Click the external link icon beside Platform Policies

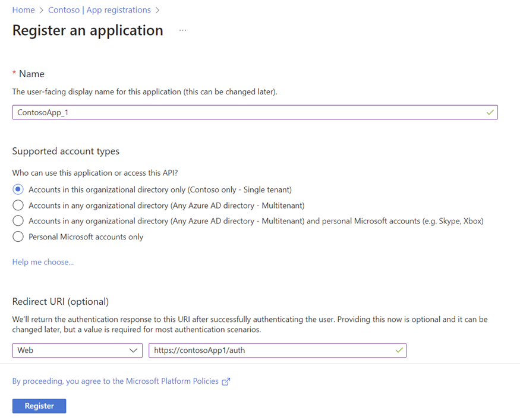point(226,382)
